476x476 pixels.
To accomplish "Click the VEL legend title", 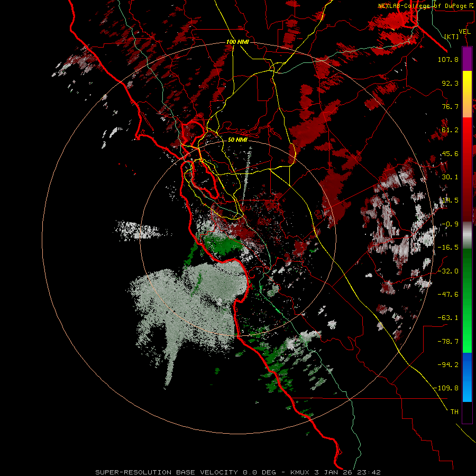I will pyautogui.click(x=464, y=32).
